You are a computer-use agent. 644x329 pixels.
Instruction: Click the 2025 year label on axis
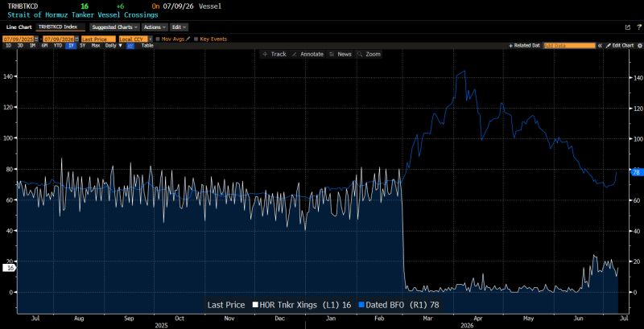pyautogui.click(x=162, y=325)
